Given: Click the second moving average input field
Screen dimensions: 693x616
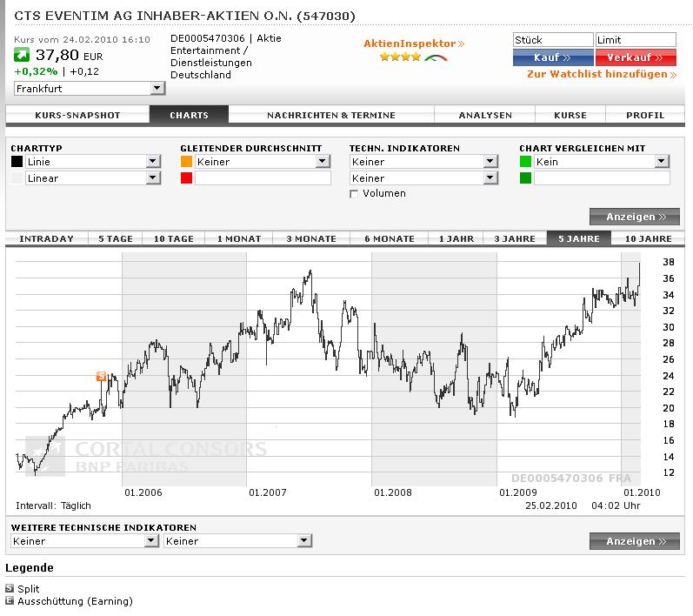Looking at the screenshot, I should [x=263, y=177].
